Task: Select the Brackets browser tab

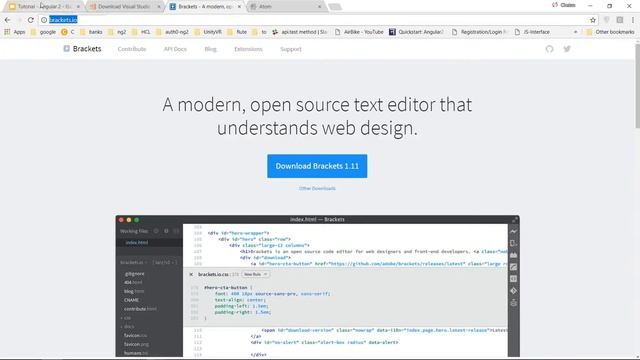Action: tap(205, 7)
